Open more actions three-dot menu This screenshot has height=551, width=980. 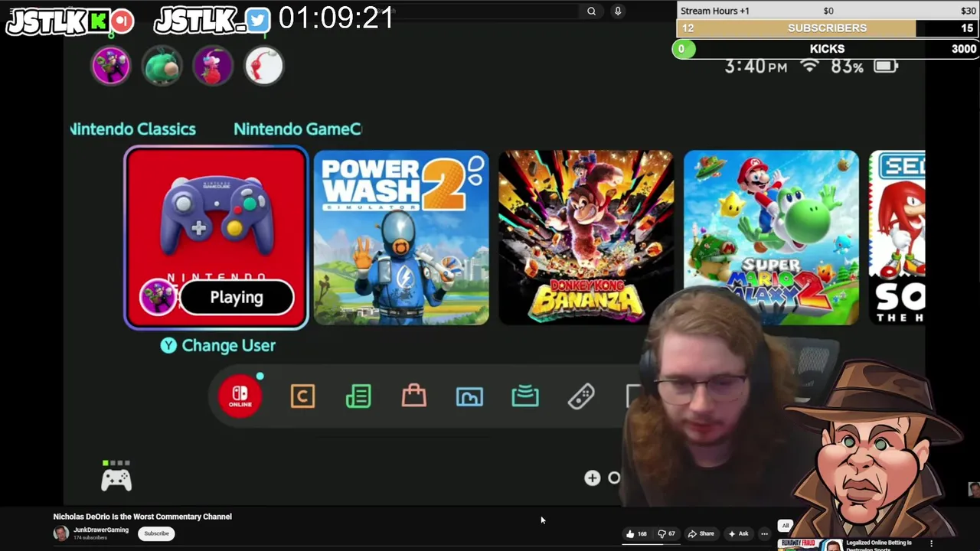764,533
